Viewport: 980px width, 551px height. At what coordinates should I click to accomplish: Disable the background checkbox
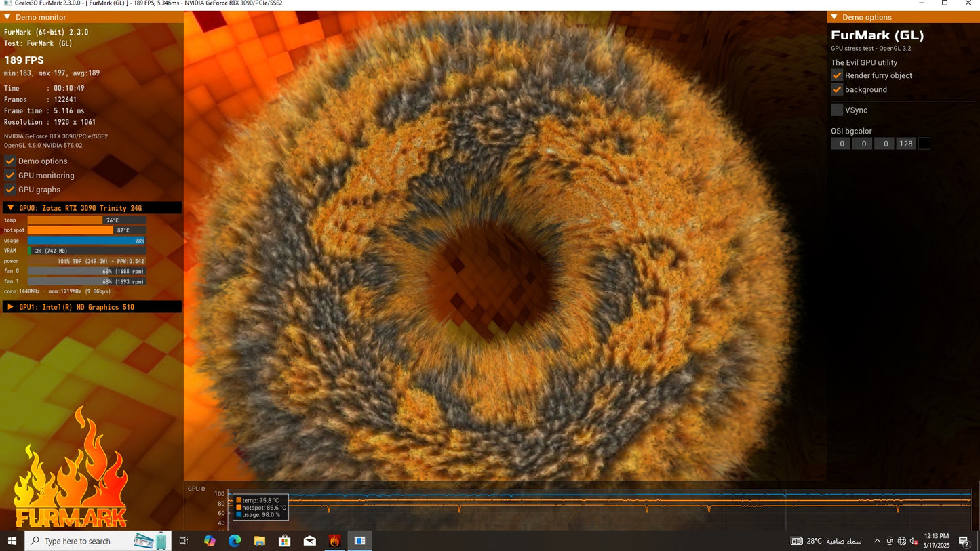tap(837, 89)
